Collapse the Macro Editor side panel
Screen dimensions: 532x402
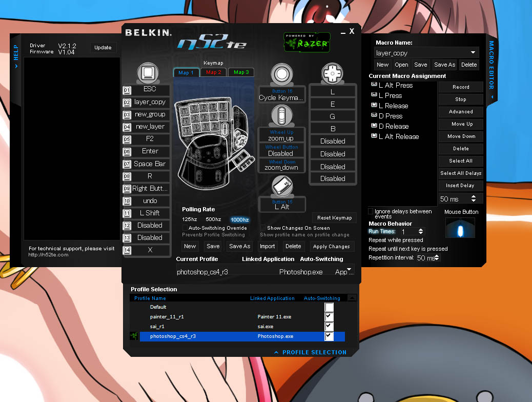click(492, 70)
